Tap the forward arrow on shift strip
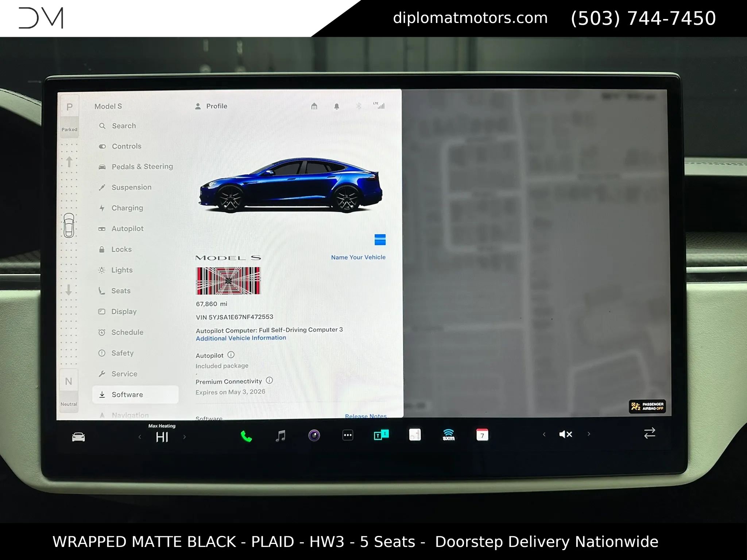The width and height of the screenshot is (747, 560). point(69,162)
